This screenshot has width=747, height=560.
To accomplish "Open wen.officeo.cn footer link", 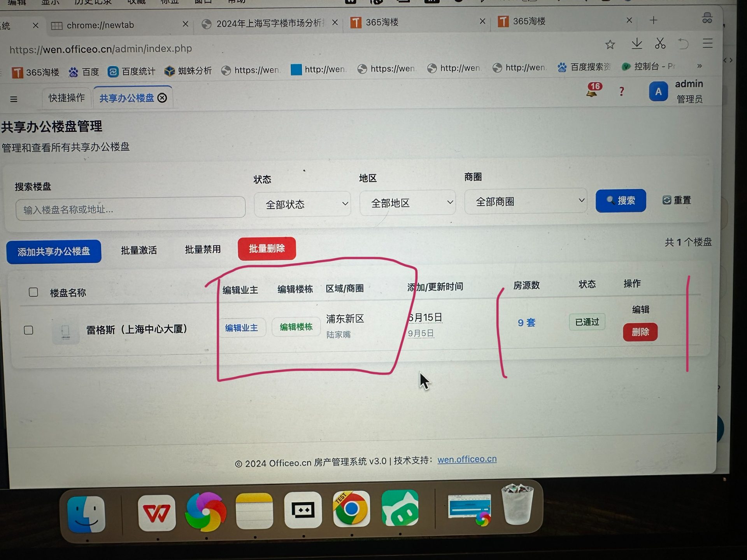I will pyautogui.click(x=467, y=459).
